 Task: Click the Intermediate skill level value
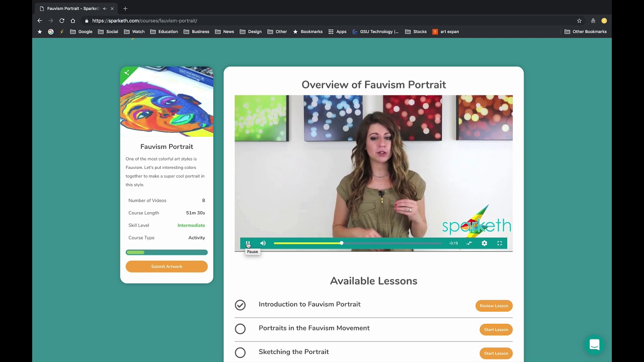coord(191,225)
